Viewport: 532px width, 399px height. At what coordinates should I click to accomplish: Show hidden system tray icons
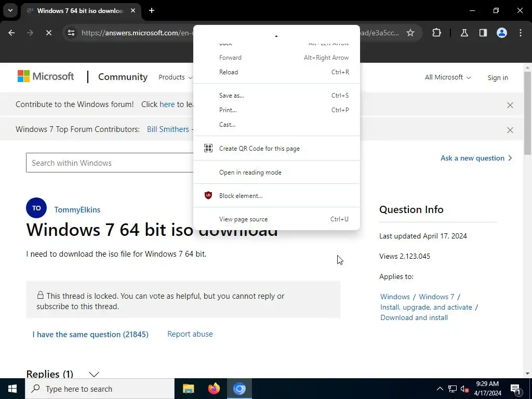click(440, 389)
